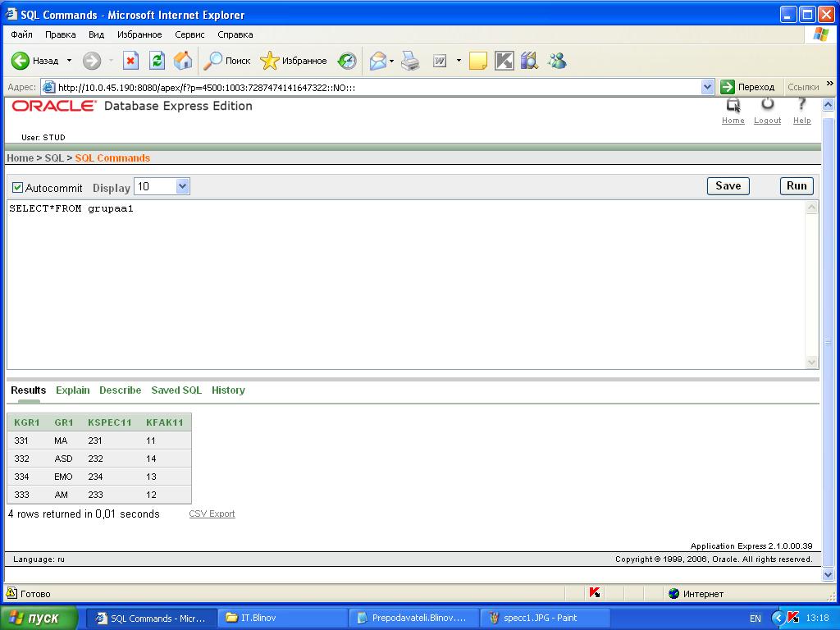Select the Results tab
This screenshot has height=630, width=840.
29,390
